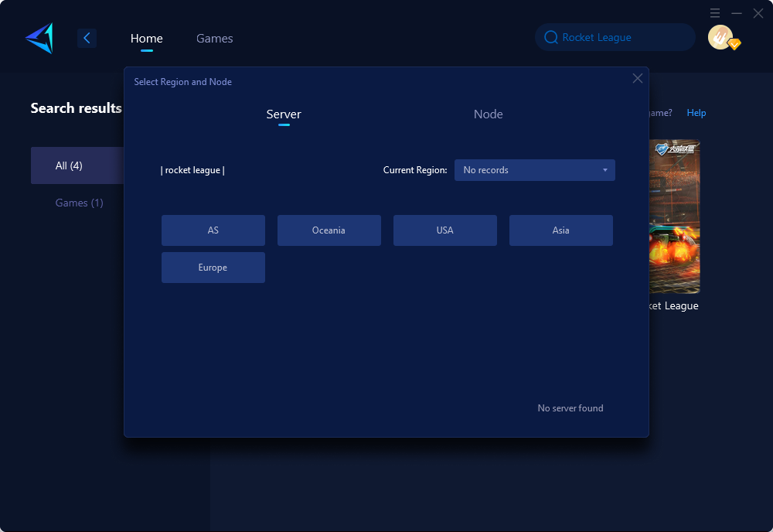Viewport: 773px width, 532px height.
Task: Click the '| rocket league |' label
Action: click(192, 170)
